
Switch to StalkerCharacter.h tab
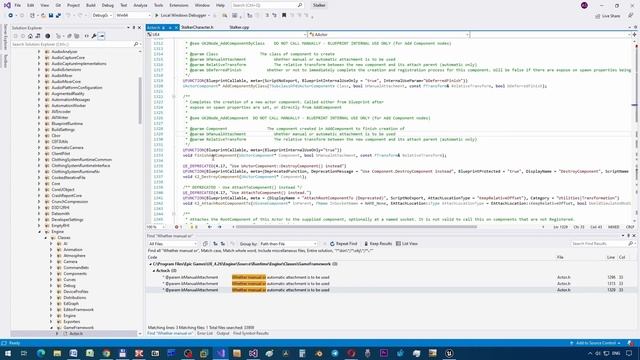[197, 27]
